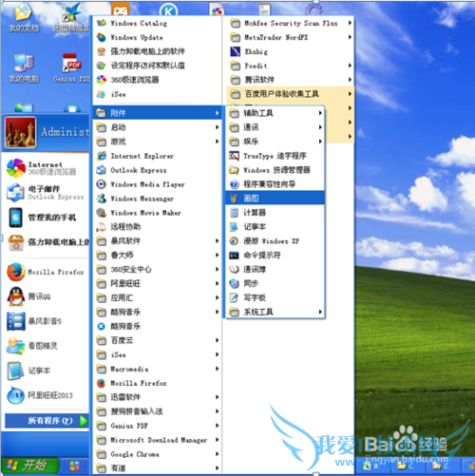Expand the 通讯 submenu

275,127
